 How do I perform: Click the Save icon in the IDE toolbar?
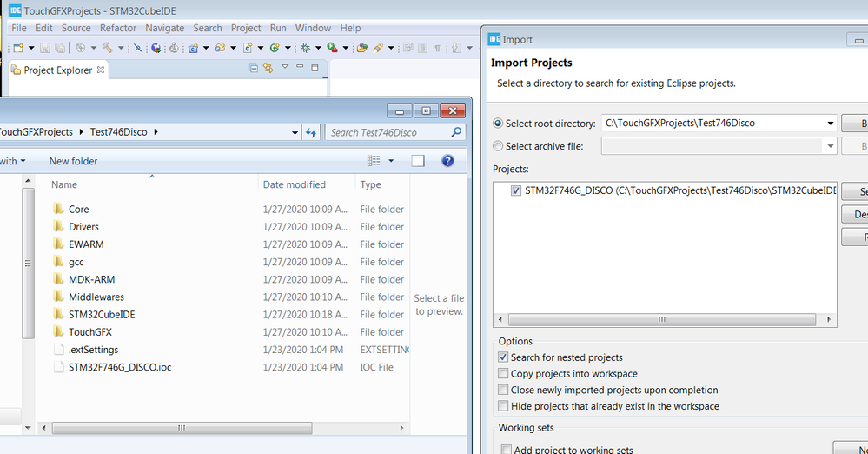45,48
